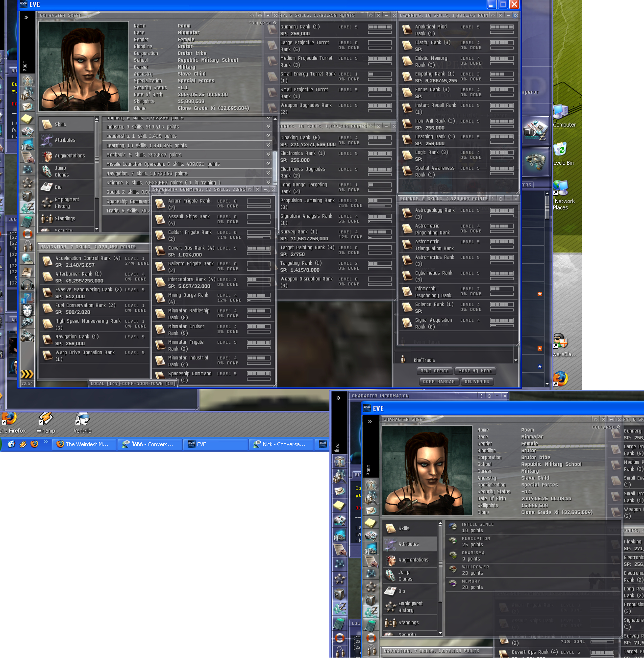644x664 pixels.
Task: Open Bio in the lower character sheet
Action: click(410, 591)
